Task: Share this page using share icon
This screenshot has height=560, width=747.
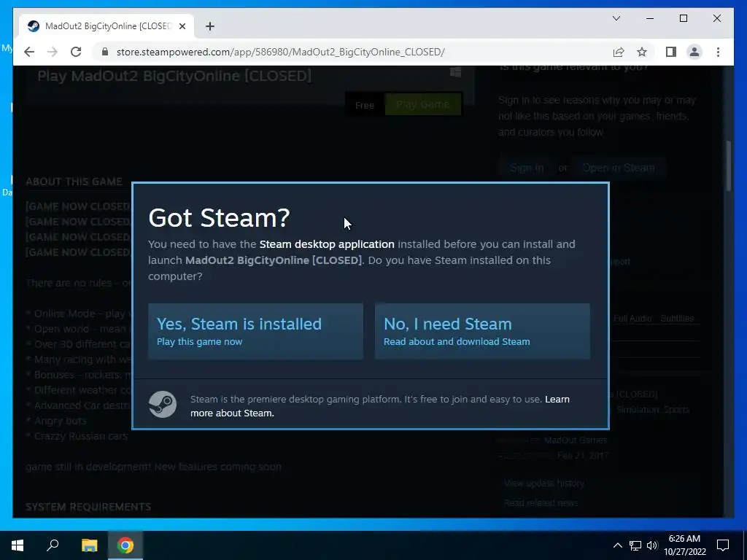Action: tap(619, 52)
